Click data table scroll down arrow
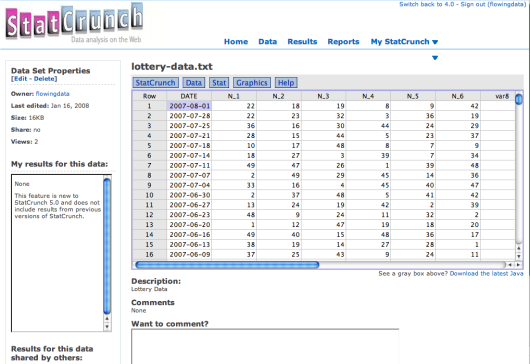 tap(519, 257)
